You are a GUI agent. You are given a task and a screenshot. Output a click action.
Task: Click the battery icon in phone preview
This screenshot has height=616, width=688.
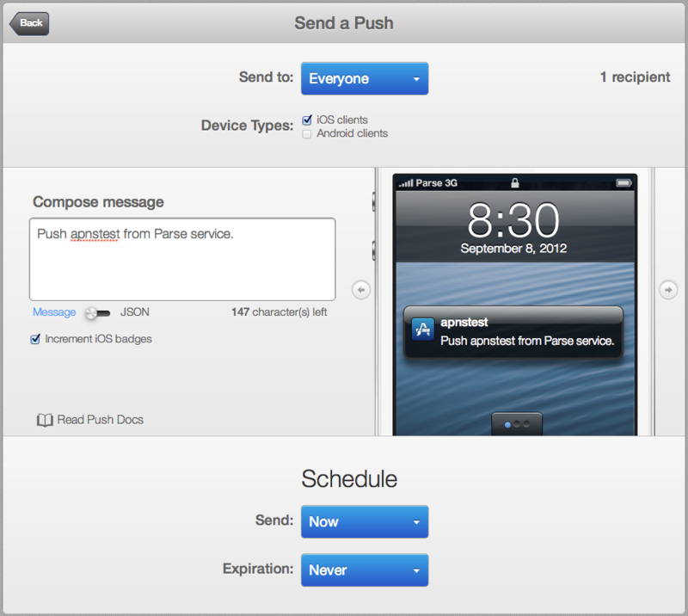click(x=624, y=183)
